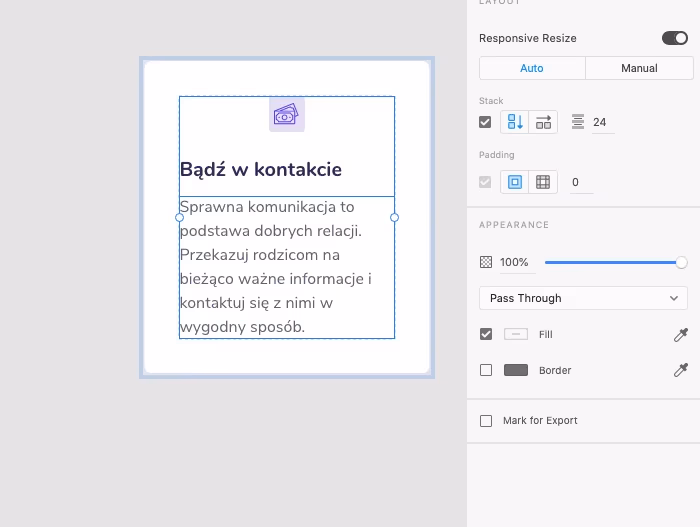Image resolution: width=700 pixels, height=527 pixels.
Task: Select the paragraph starting Sprawna komunikacja
Action: click(x=275, y=267)
